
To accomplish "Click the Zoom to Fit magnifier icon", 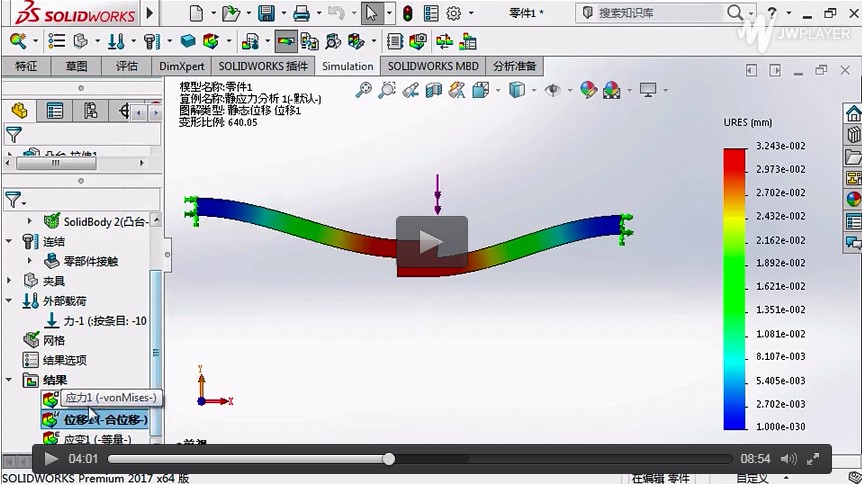I will tap(362, 90).
